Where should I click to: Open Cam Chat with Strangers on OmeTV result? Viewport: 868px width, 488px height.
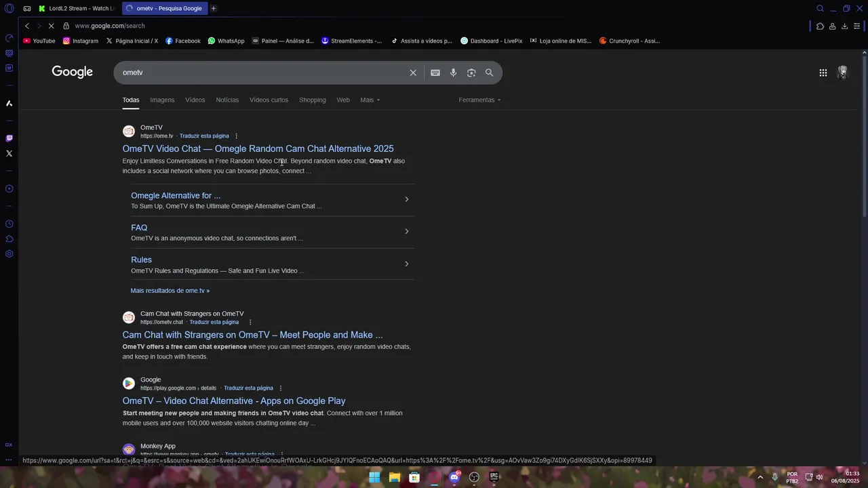(252, 335)
